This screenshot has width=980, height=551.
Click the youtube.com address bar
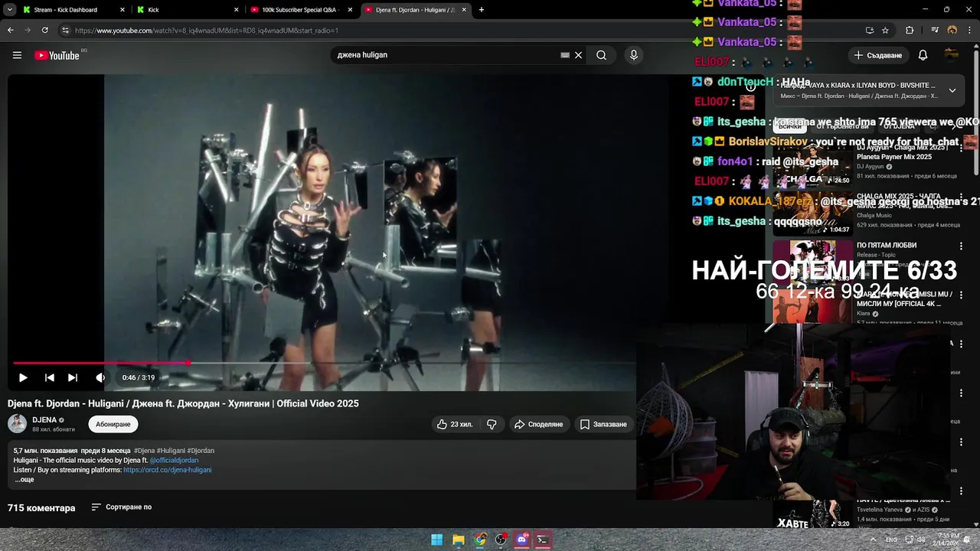pyautogui.click(x=459, y=31)
